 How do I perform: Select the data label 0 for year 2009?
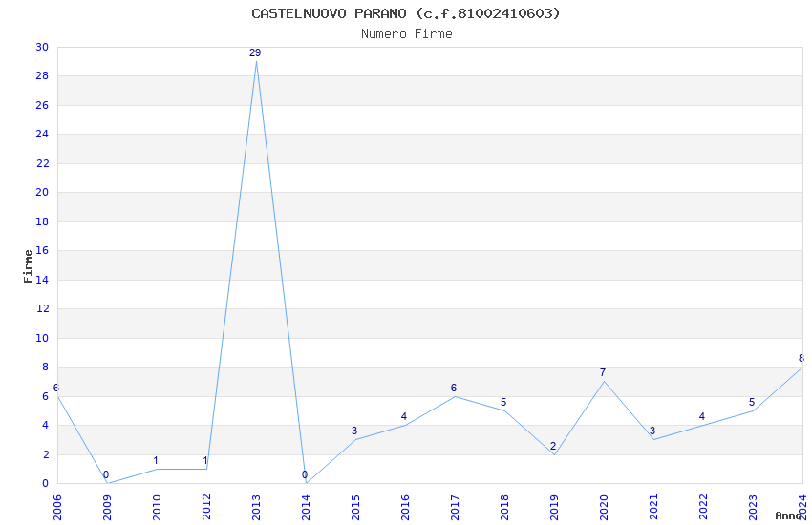click(106, 474)
